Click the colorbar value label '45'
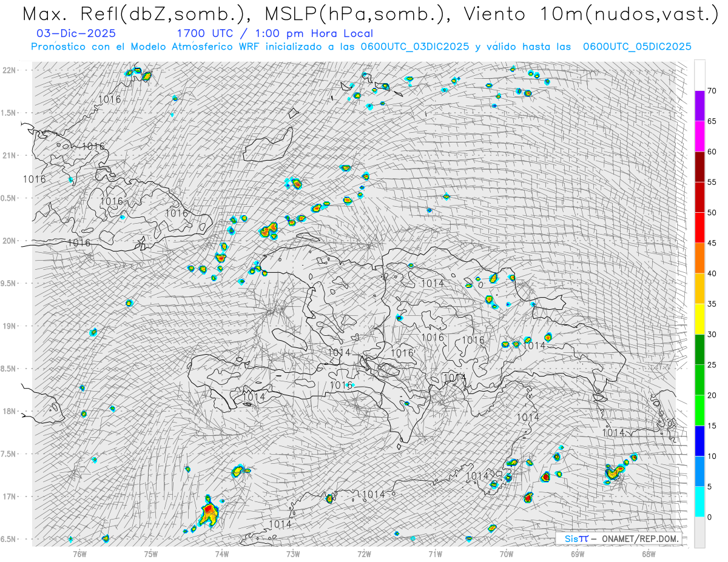This screenshot has height=562, width=728. pyautogui.click(x=712, y=243)
